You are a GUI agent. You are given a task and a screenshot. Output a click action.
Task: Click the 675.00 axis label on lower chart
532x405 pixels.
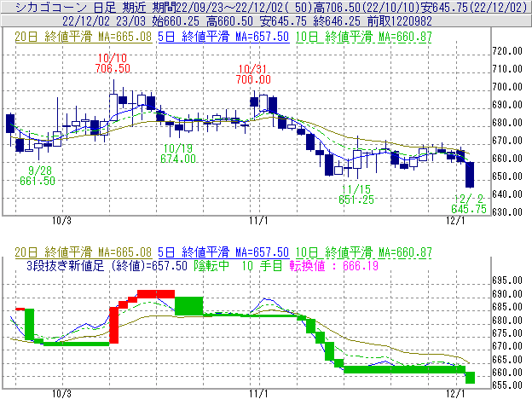tap(507, 333)
